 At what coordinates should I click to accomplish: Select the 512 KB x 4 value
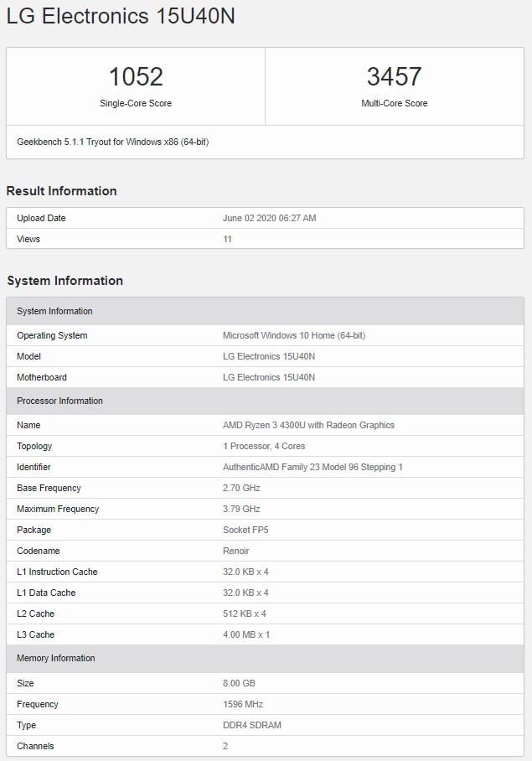click(x=245, y=614)
